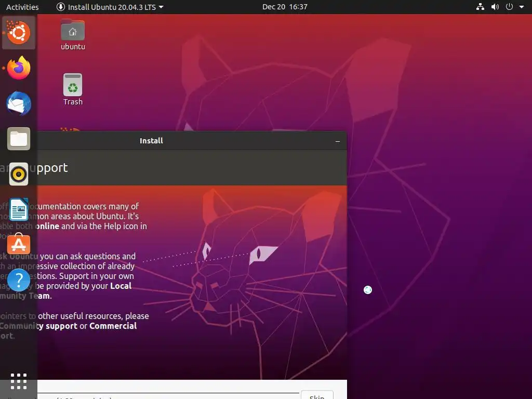Screen dimensions: 532x399
Task: Select the Trash icon on the desktop
Action: (x=73, y=89)
